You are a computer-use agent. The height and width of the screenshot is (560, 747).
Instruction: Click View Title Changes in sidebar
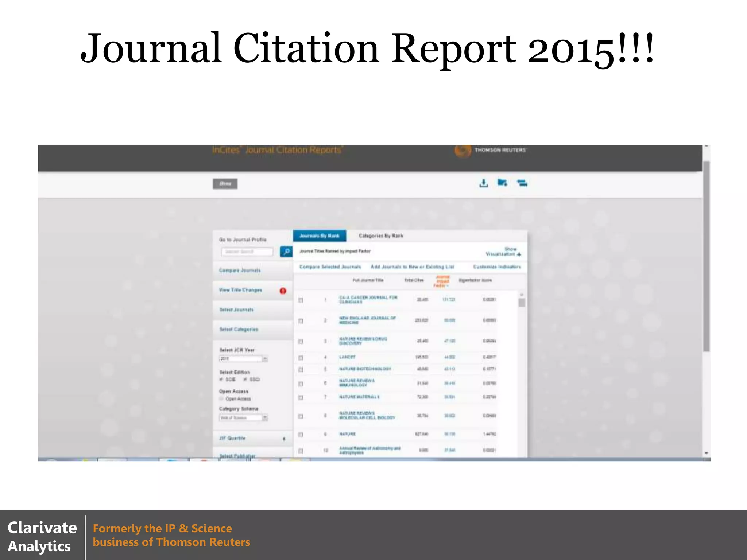point(240,290)
